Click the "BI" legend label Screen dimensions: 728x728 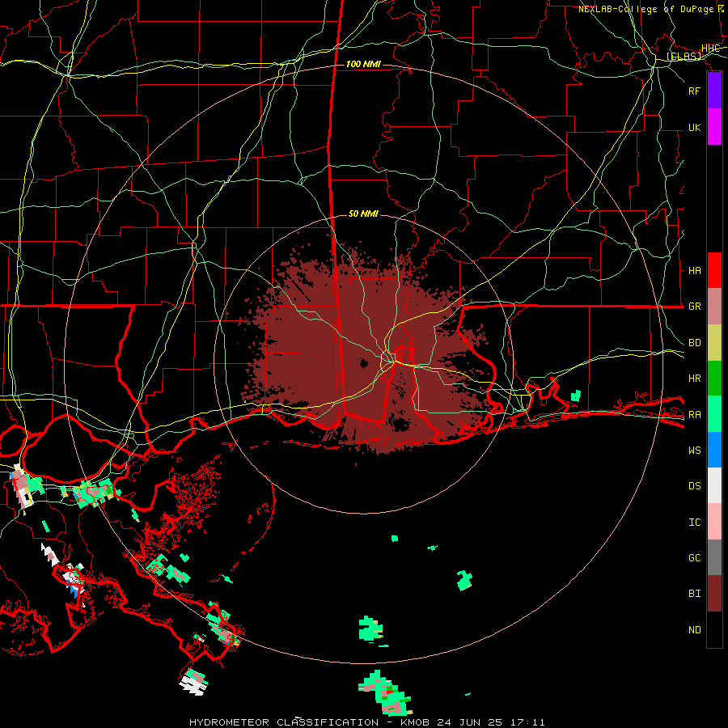click(x=694, y=594)
